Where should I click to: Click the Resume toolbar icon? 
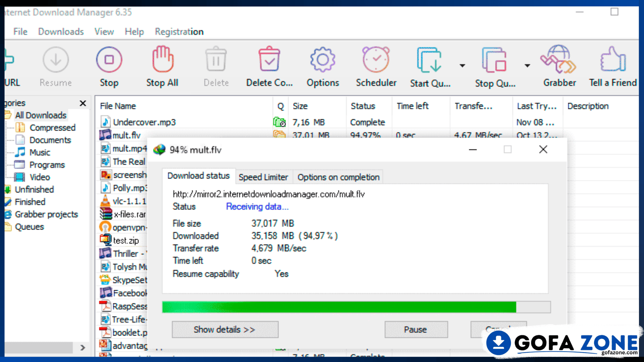[56, 60]
